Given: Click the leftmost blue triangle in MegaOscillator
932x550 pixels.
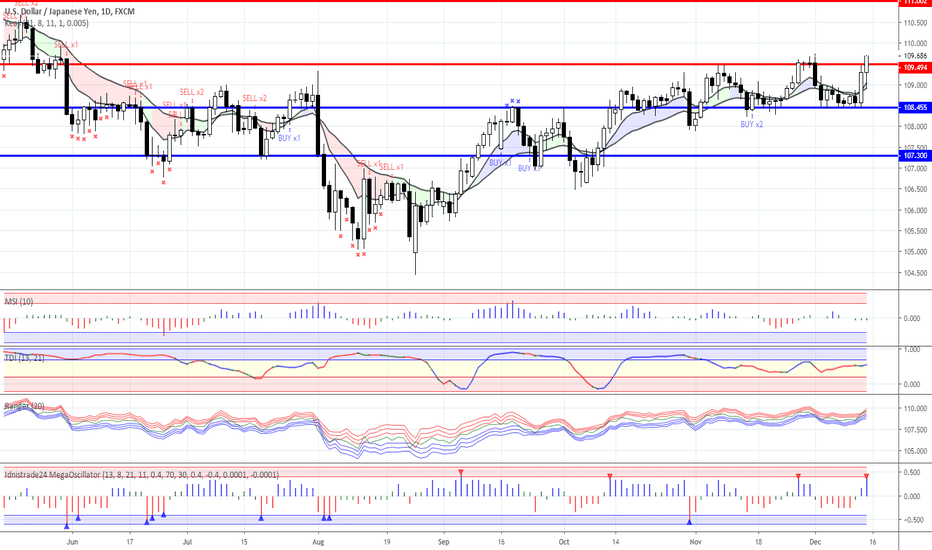Looking at the screenshot, I should (66, 525).
